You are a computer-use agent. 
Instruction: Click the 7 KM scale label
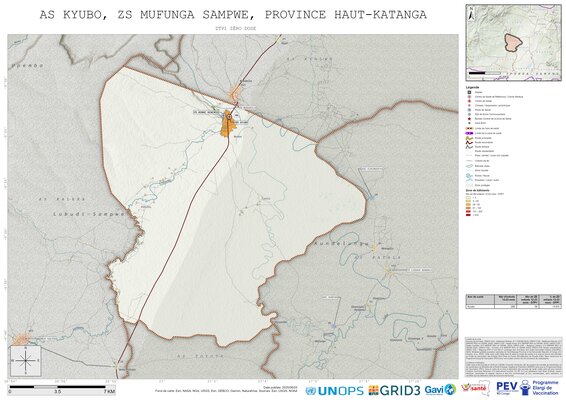point(109,391)
